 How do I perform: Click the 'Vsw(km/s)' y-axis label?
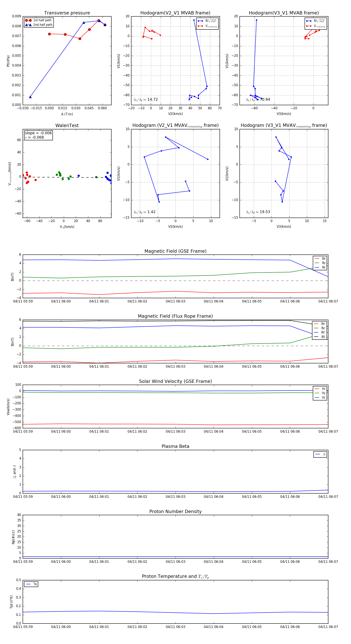point(8,407)
